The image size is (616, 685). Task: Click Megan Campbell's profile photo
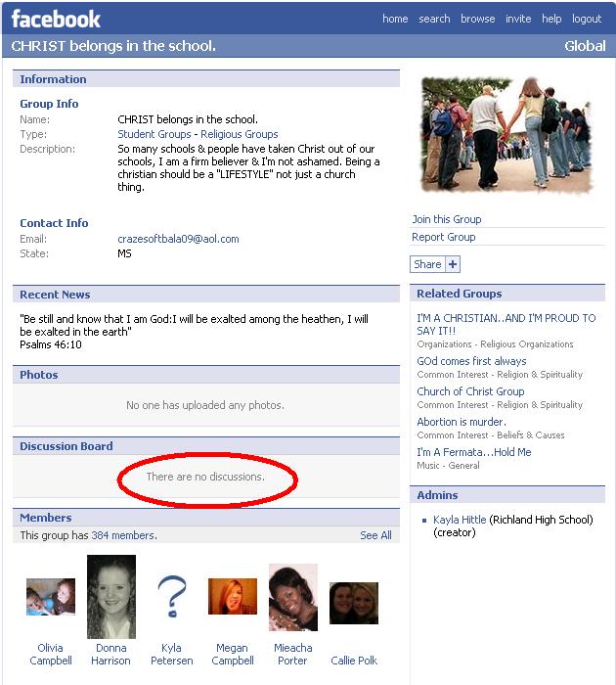233,596
